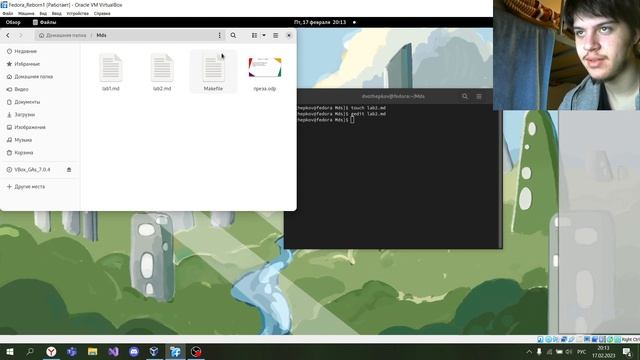
Task: Open the Windows Start menu
Action: click(10, 351)
